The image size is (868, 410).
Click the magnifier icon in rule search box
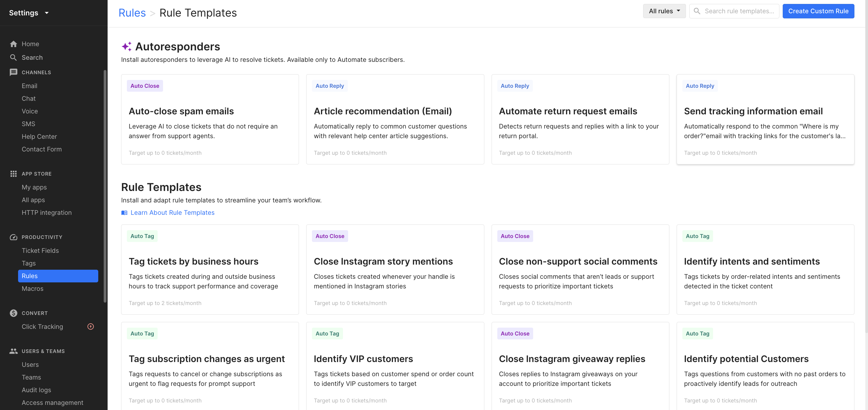pyautogui.click(x=697, y=11)
